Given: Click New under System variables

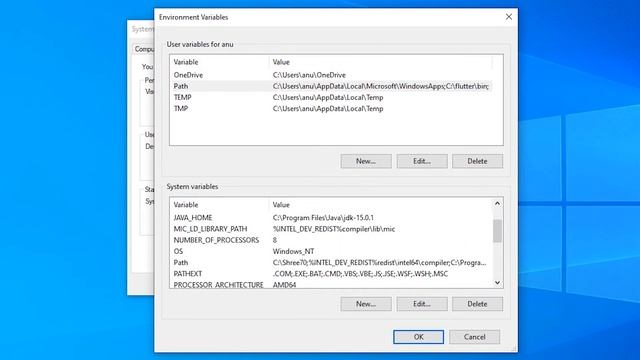Looking at the screenshot, I should [366, 304].
